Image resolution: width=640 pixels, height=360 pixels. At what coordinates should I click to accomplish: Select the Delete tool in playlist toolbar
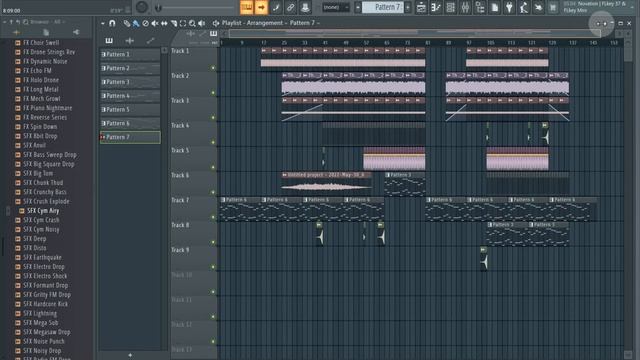pos(145,23)
